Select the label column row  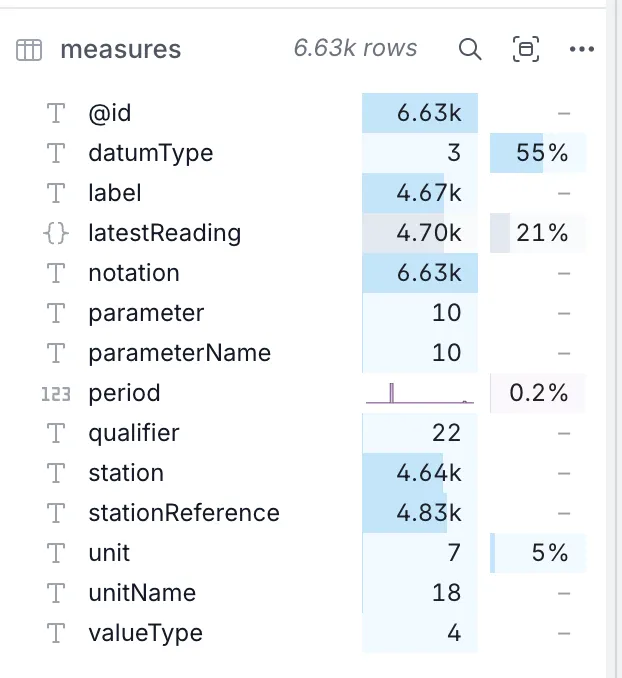point(115,193)
